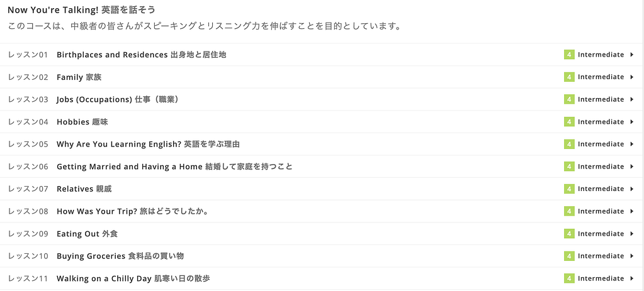Viewport: 644px width, 291px height.
Task: Expand the Family lesson arrow
Action: coord(631,77)
